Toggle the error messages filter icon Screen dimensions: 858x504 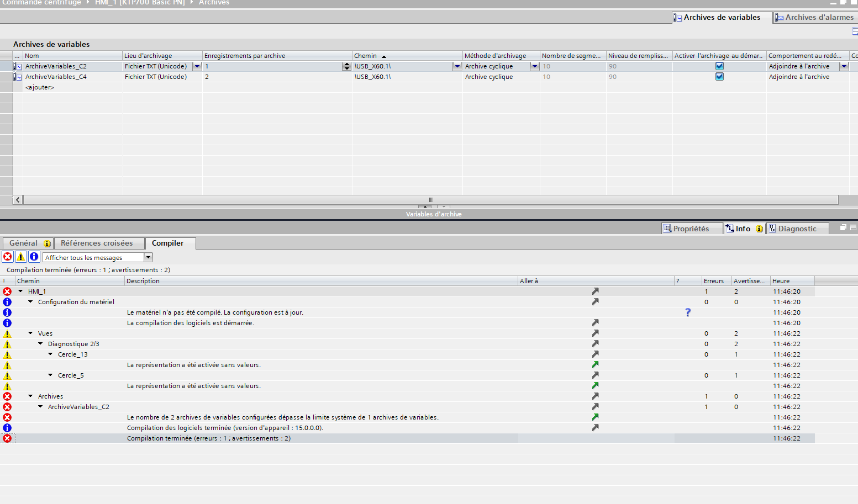tap(8, 257)
